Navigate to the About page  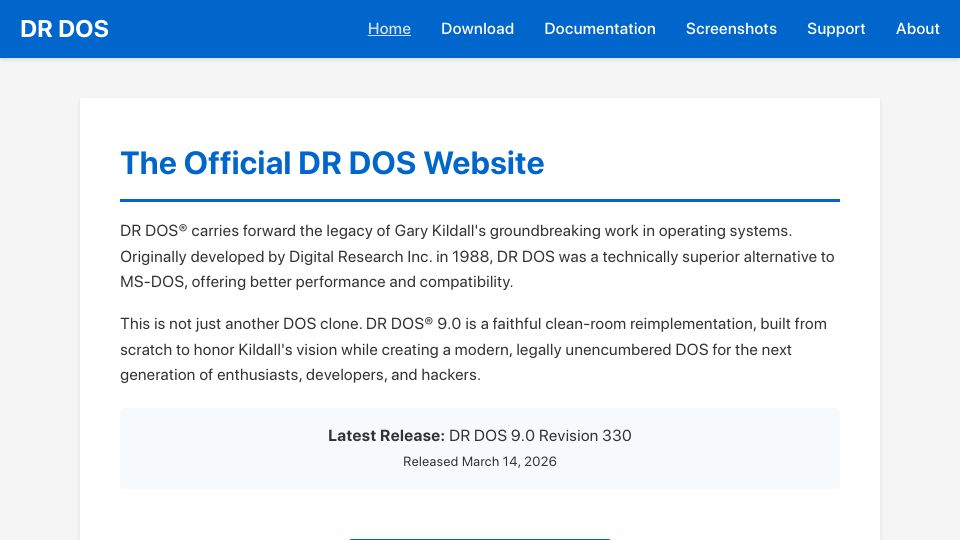point(918,29)
